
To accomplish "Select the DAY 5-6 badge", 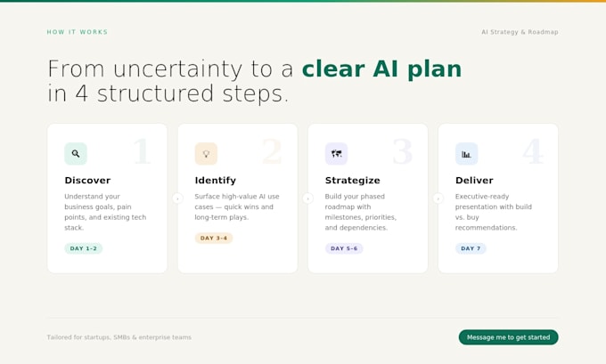I will (344, 248).
